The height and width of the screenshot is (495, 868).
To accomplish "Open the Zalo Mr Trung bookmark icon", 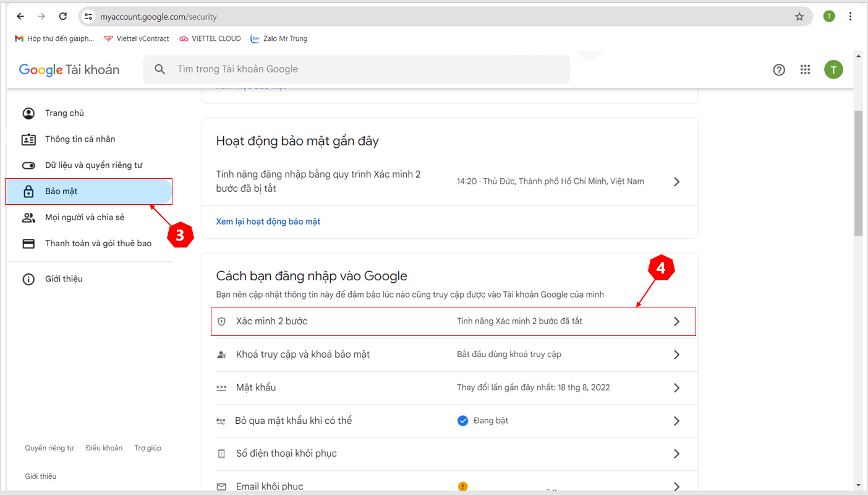I will [254, 38].
